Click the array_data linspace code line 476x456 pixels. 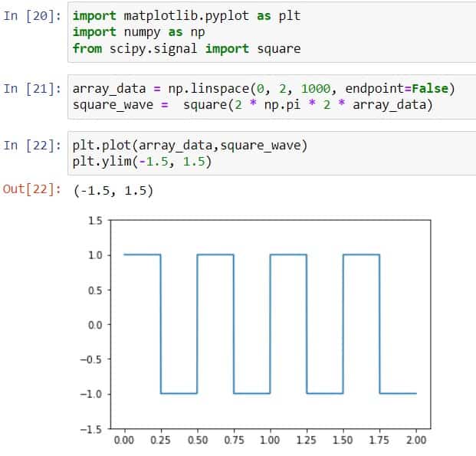coord(264,89)
